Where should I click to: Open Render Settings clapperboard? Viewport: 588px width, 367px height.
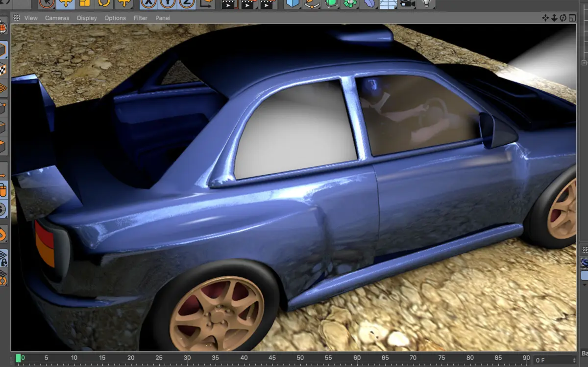267,4
